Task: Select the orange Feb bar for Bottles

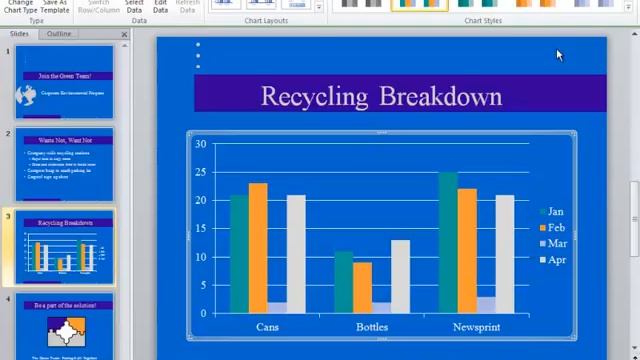Action: pyautogui.click(x=362, y=288)
